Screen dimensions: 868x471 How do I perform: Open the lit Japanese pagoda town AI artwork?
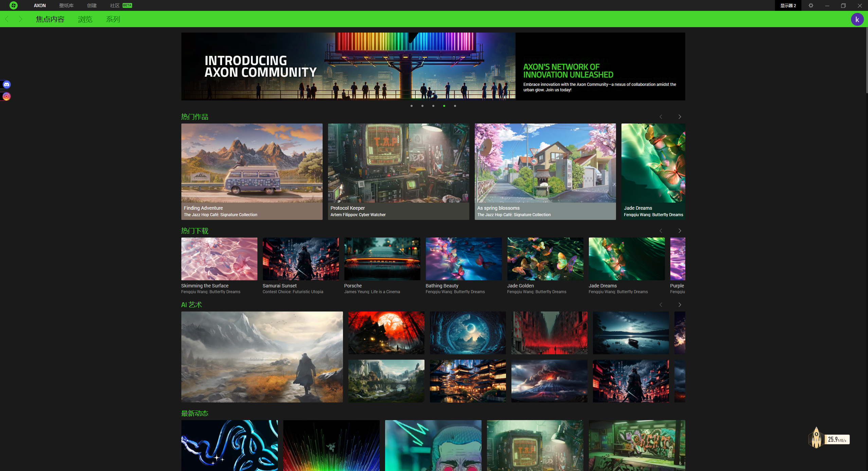pyautogui.click(x=468, y=381)
